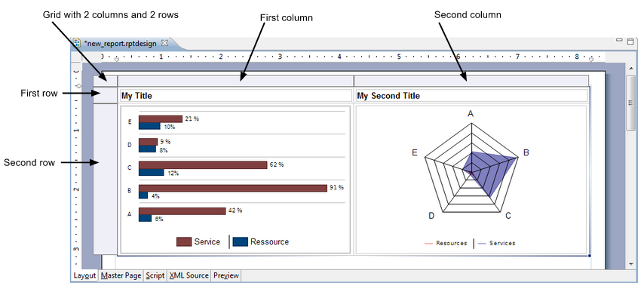This screenshot has height=289, width=644.
Task: Close the new_report.rptdesign editor tab
Action: (164, 43)
